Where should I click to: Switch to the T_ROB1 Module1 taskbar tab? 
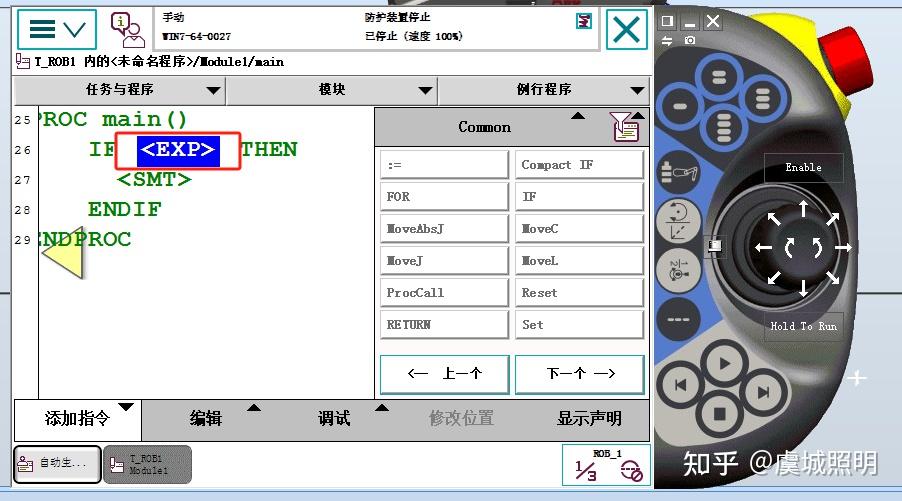(147, 464)
